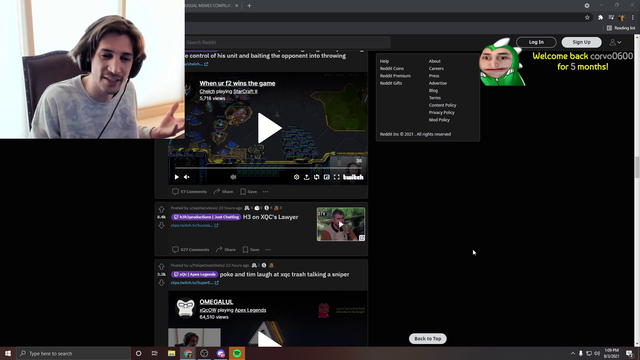Click the h3h3productions Just Chatting flair
The image size is (640, 360).
tap(206, 217)
